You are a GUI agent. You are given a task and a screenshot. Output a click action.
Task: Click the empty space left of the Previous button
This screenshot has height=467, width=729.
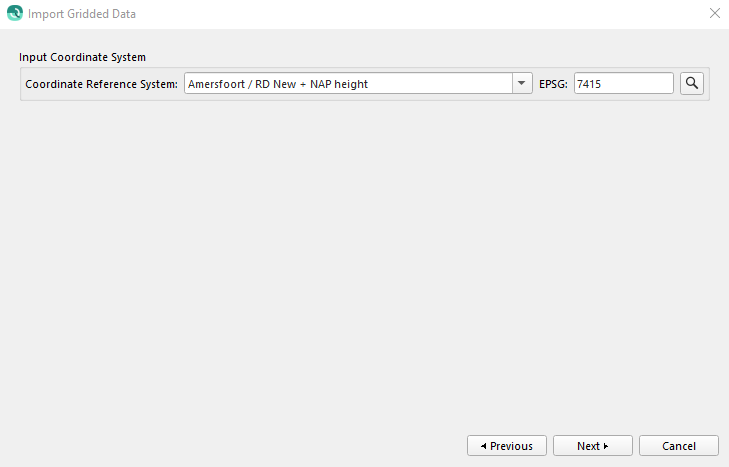(240, 446)
